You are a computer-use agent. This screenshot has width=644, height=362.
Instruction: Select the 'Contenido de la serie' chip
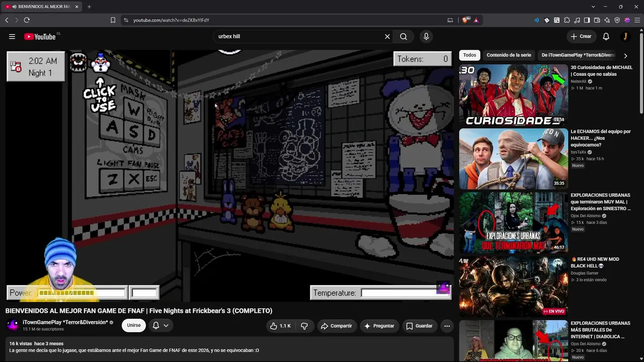point(509,55)
